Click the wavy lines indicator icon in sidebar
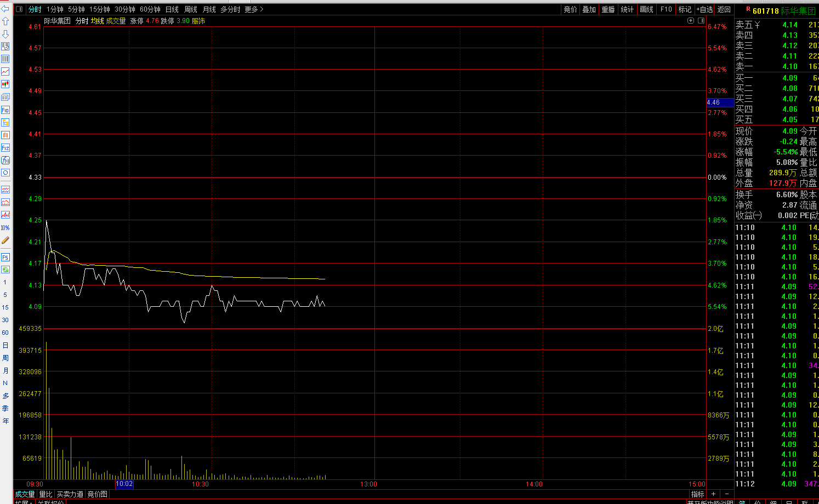819x504 pixels. point(5,190)
